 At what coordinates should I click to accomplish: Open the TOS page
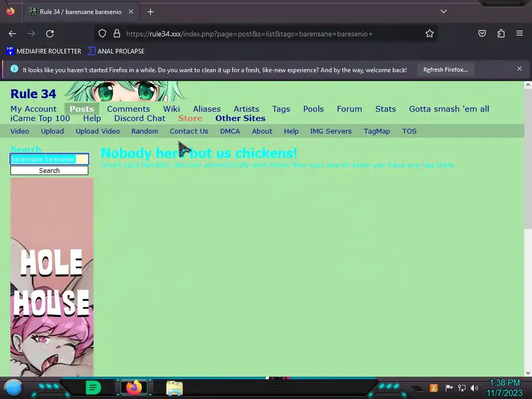click(409, 131)
